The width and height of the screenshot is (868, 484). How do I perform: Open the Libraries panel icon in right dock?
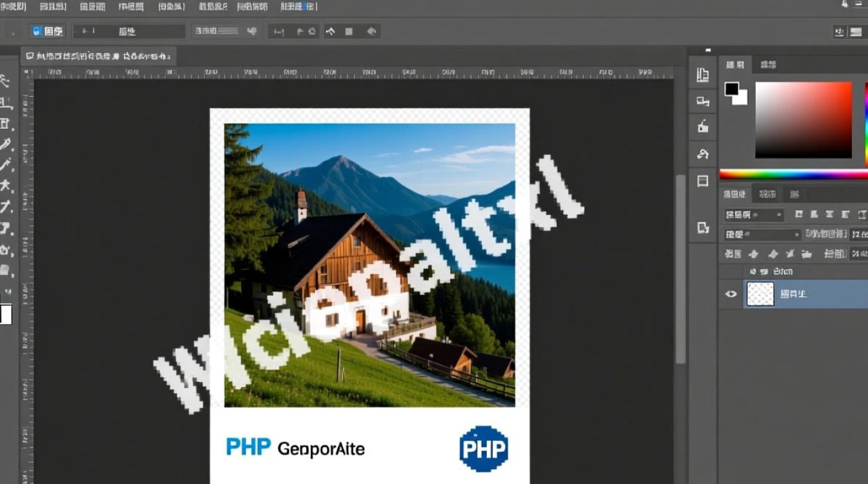click(703, 74)
